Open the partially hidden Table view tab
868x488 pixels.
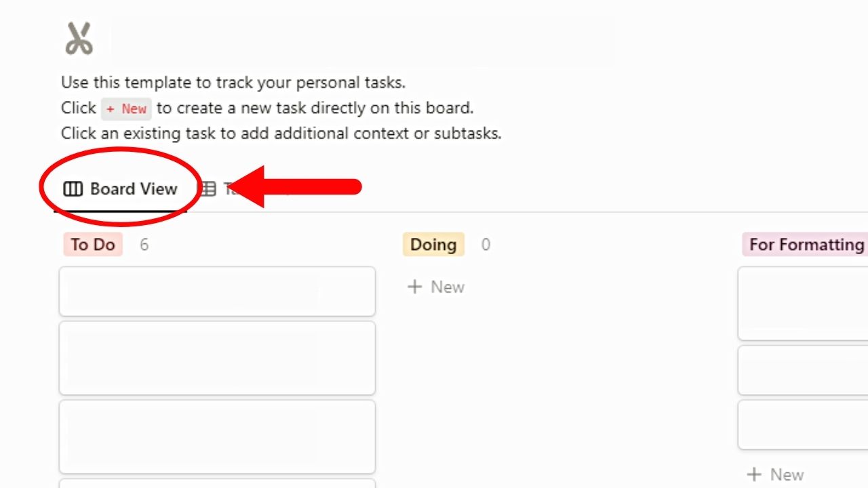pyautogui.click(x=224, y=188)
